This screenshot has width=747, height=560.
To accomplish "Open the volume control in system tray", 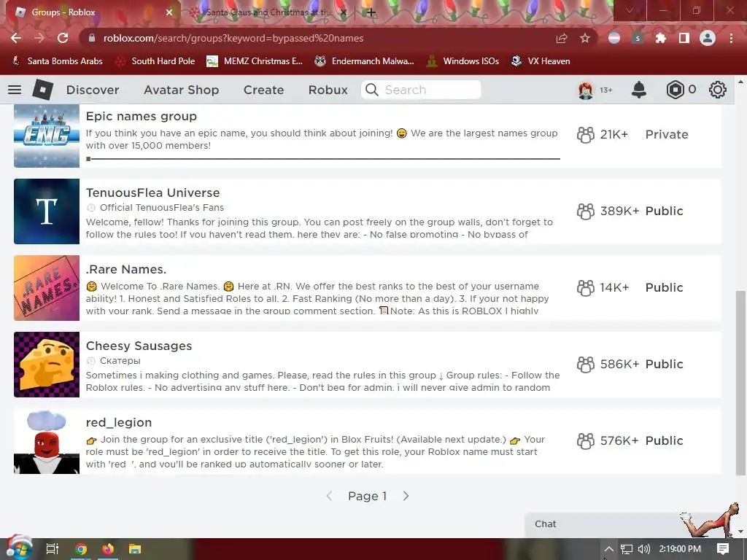I will [x=643, y=549].
